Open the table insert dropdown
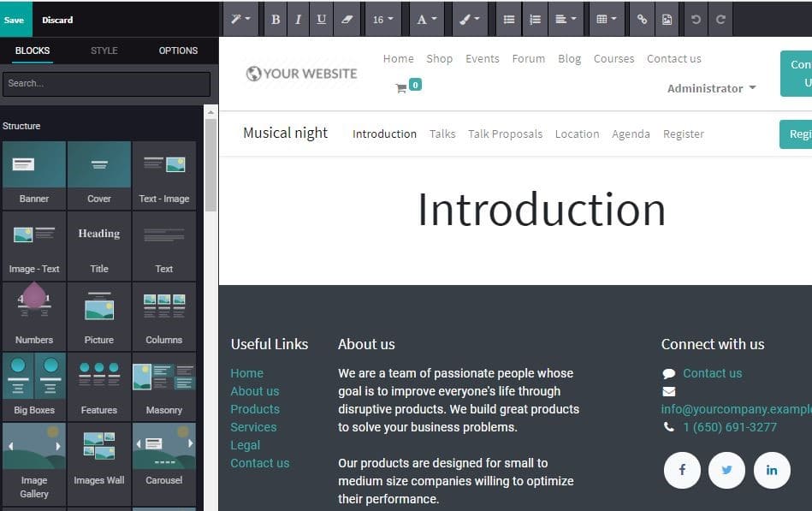This screenshot has width=812, height=511. click(607, 20)
